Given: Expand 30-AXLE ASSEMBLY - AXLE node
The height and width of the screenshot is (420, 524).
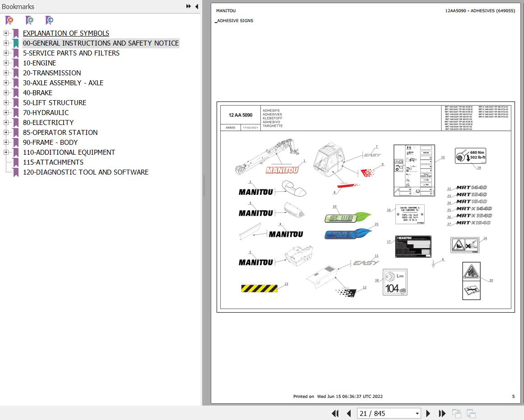Looking at the screenshot, I should coord(6,83).
